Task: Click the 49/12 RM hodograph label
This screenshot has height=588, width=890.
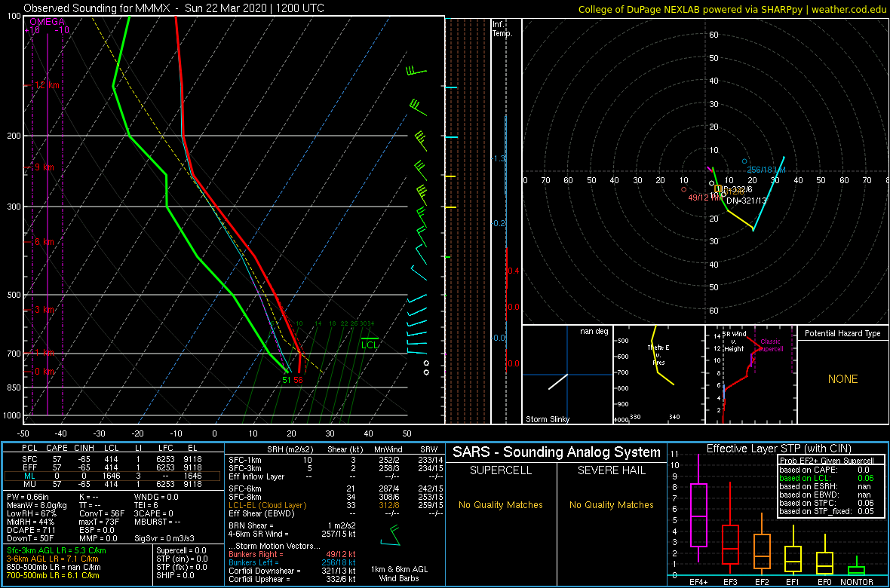Action: click(704, 198)
